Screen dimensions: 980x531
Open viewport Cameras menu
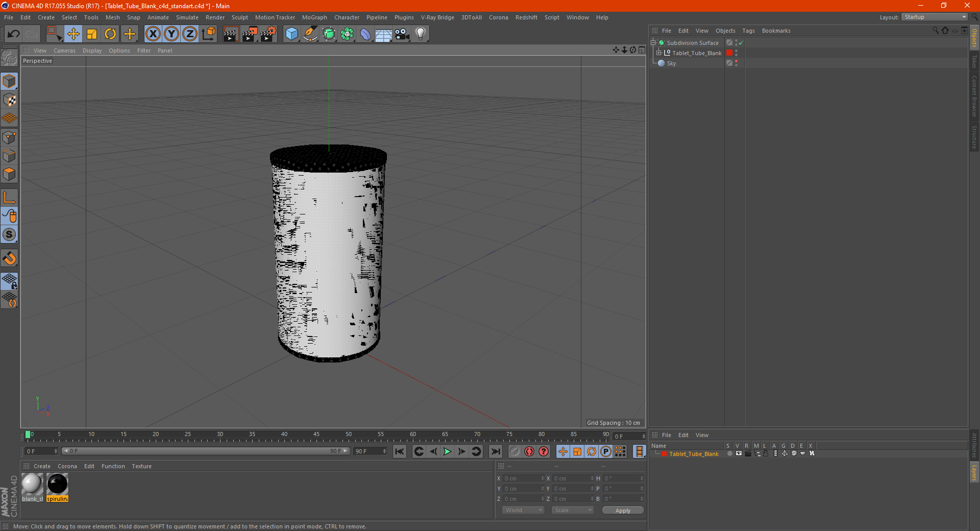click(64, 51)
